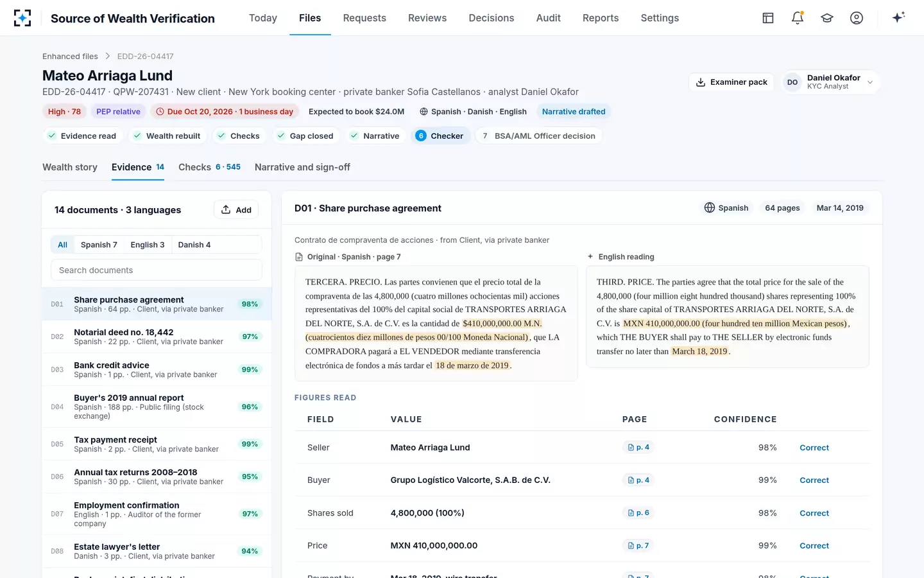Launch the AI sparkle assistant
Screen dimensions: 924x578
(898, 17)
